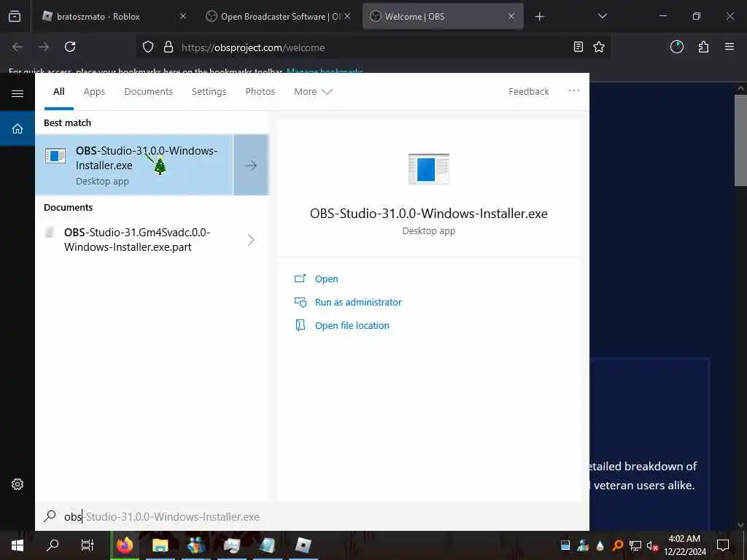This screenshot has height=560, width=747.
Task: Switch to the Apps search tab
Action: [x=94, y=91]
